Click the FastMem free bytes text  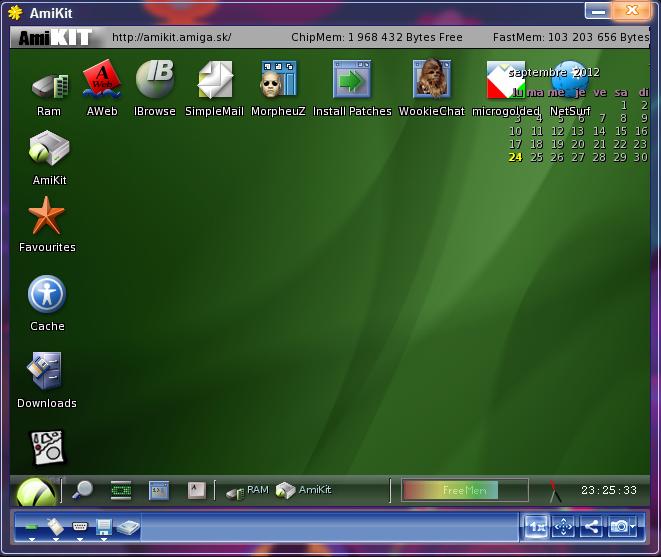pos(571,38)
